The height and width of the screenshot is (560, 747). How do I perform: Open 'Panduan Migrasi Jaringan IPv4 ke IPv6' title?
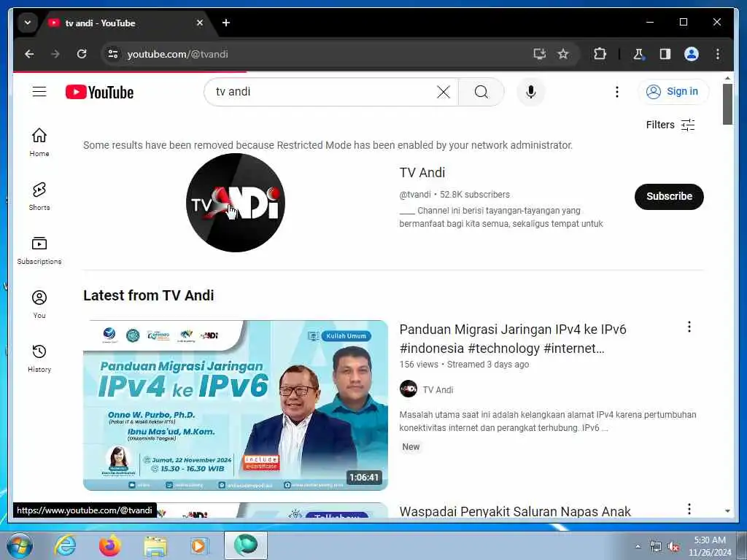coord(513,338)
